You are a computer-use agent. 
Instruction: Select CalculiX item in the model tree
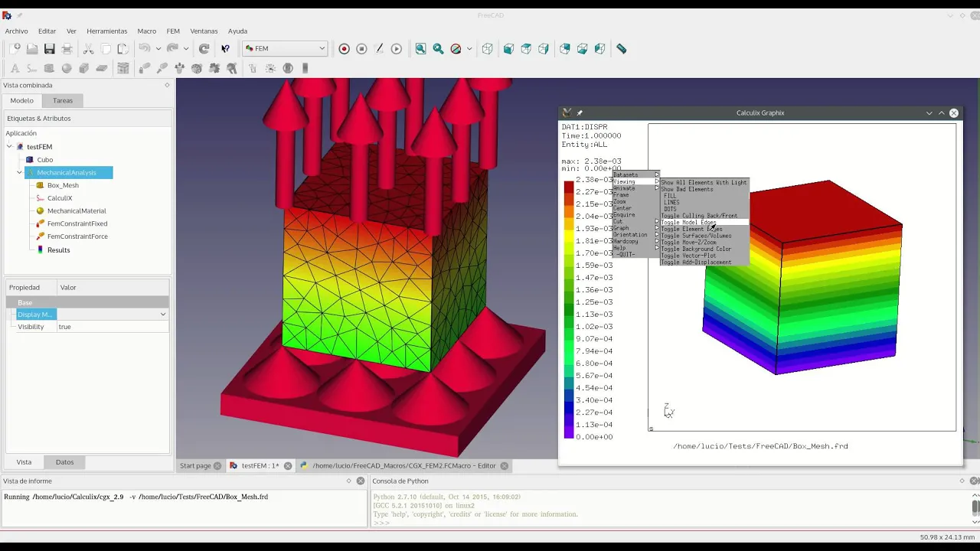tap(60, 198)
